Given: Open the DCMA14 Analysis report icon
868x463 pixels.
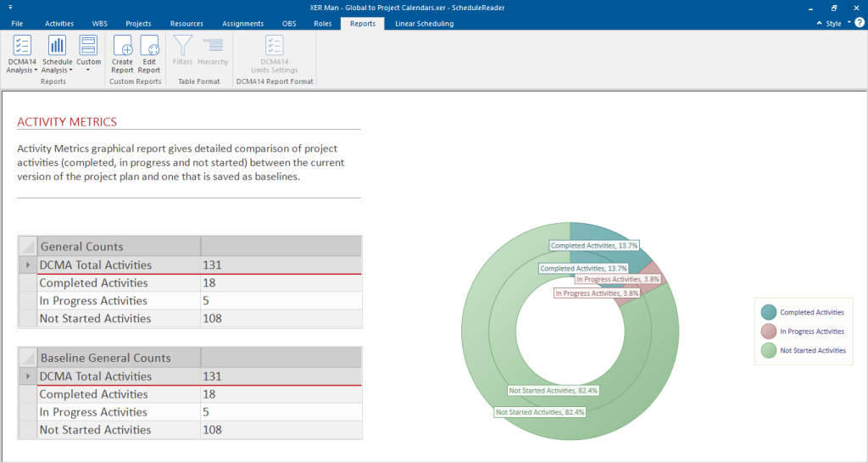Looking at the screenshot, I should point(23,46).
